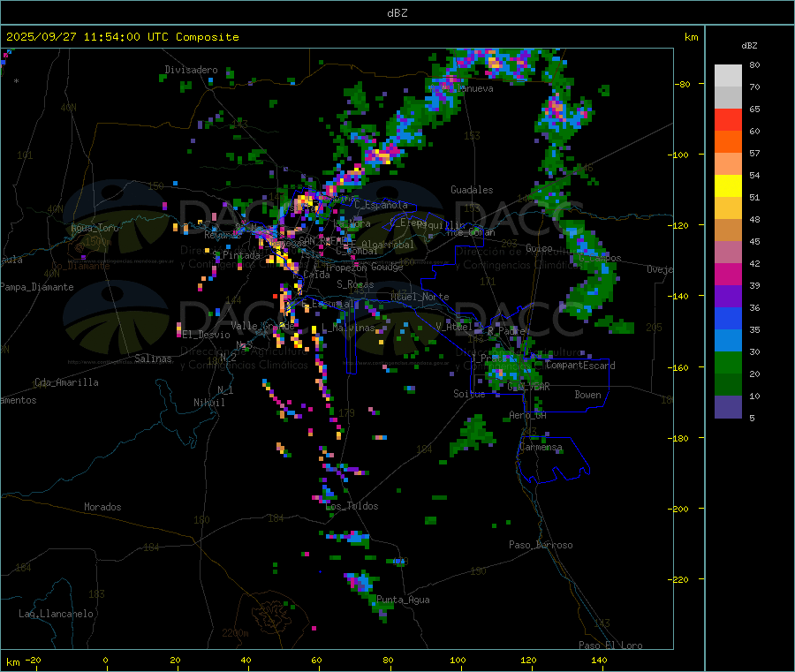Image resolution: width=795 pixels, height=672 pixels.
Task: Pick the purple 36-39 dBZ legend color
Action: pos(728,297)
